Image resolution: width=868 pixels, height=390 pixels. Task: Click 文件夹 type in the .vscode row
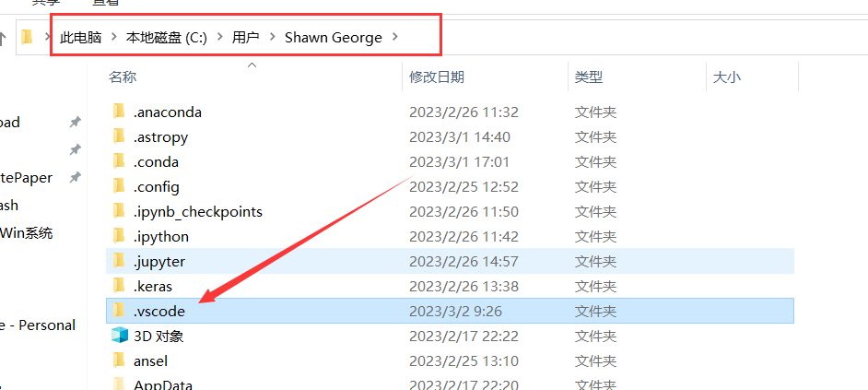tap(595, 312)
